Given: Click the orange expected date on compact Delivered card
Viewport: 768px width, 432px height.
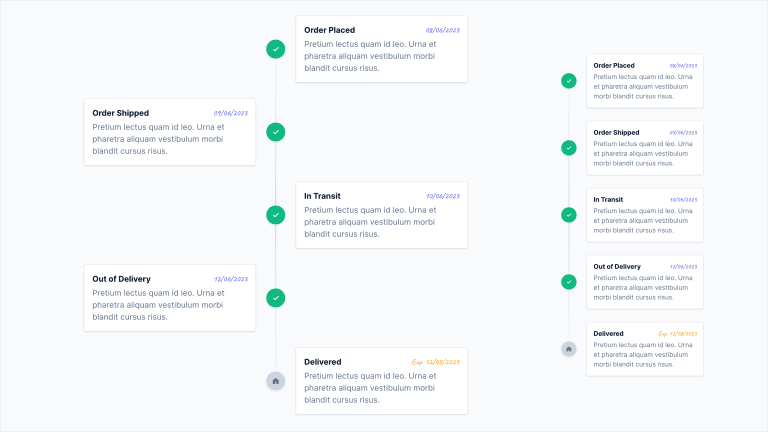Looking at the screenshot, I should (x=677, y=334).
